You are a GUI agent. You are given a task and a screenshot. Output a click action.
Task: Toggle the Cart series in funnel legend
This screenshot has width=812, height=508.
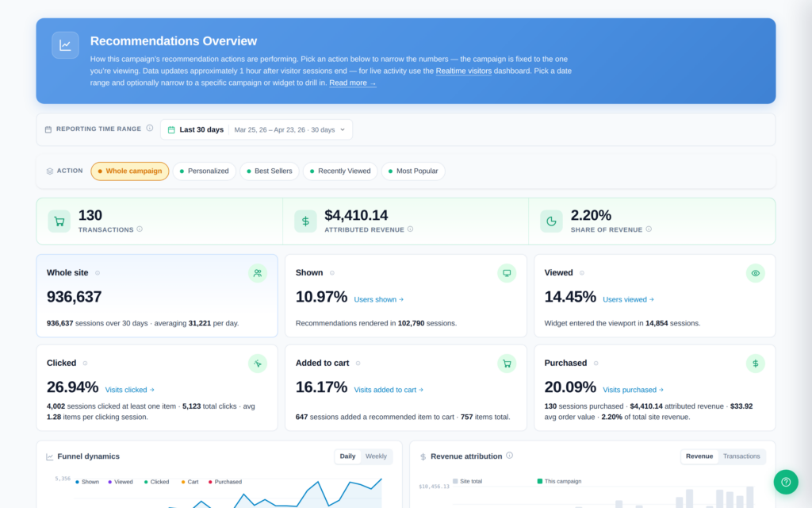190,482
